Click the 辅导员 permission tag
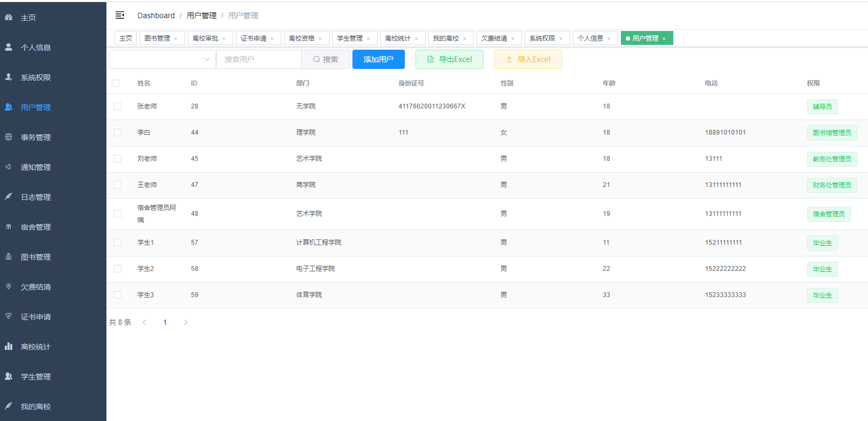Image resolution: width=868 pixels, height=421 pixels. pos(823,107)
